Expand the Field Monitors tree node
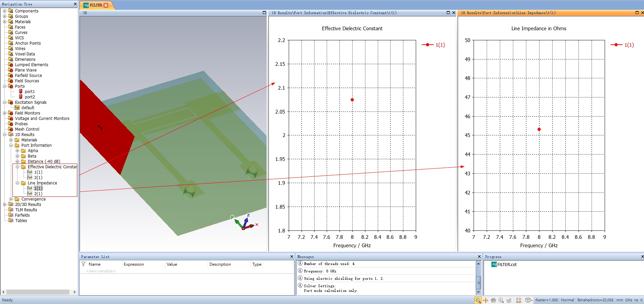This screenshot has height=304, width=644. click(x=4, y=113)
